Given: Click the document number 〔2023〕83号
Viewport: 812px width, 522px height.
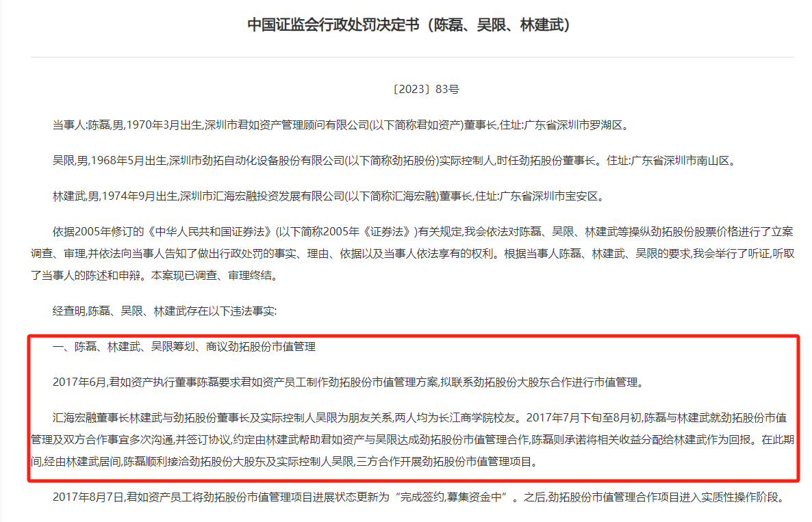Looking at the screenshot, I should click(x=425, y=89).
